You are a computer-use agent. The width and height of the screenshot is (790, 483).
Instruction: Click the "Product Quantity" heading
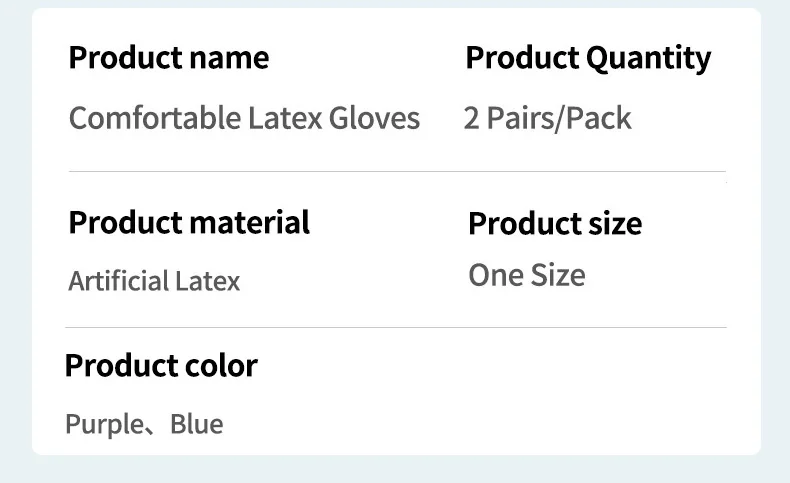point(588,59)
